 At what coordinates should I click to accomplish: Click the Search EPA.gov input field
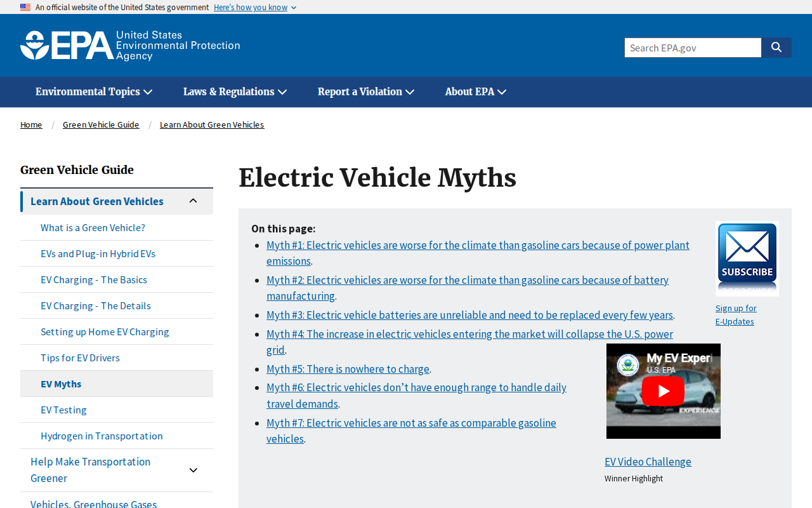(x=693, y=48)
